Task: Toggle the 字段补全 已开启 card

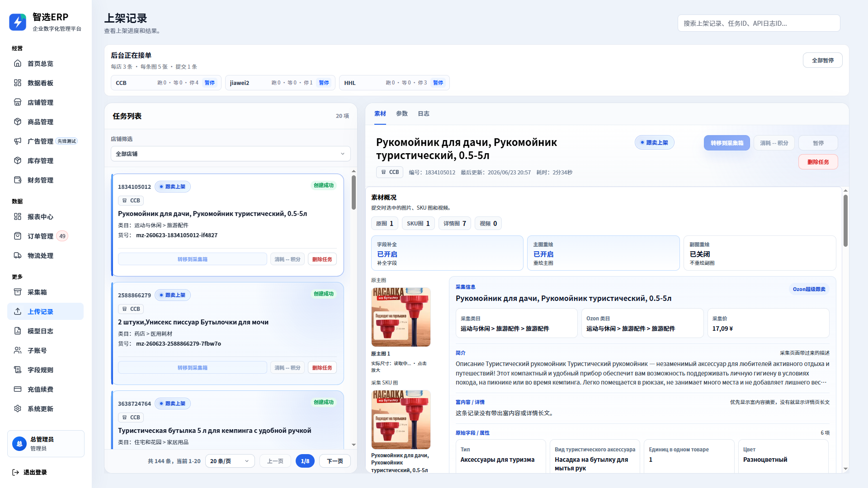Action: (447, 253)
